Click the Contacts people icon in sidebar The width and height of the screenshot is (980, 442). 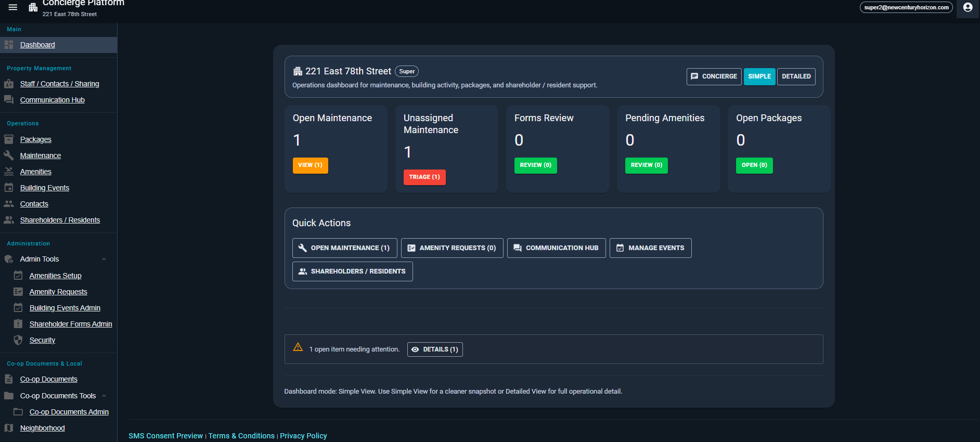coord(9,204)
